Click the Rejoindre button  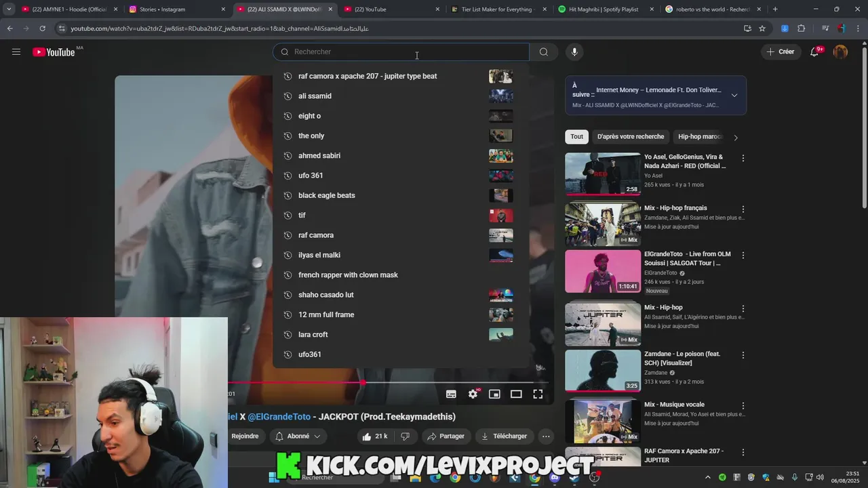click(245, 436)
